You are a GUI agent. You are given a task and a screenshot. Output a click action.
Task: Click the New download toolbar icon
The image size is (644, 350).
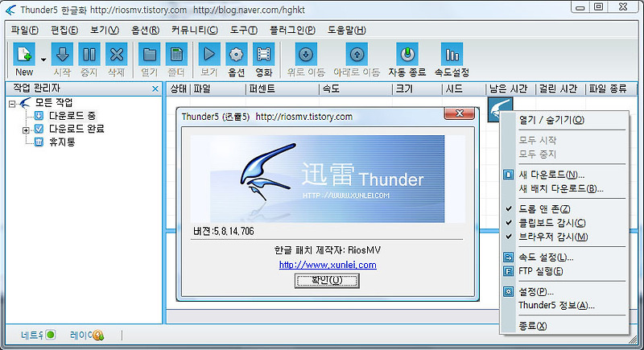click(x=24, y=55)
